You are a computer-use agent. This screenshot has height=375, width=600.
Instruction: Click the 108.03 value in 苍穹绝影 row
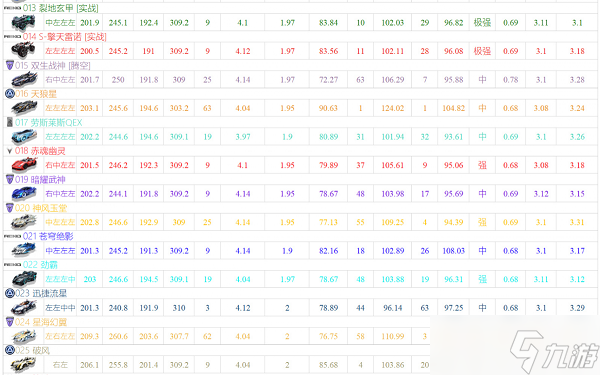pyautogui.click(x=453, y=251)
